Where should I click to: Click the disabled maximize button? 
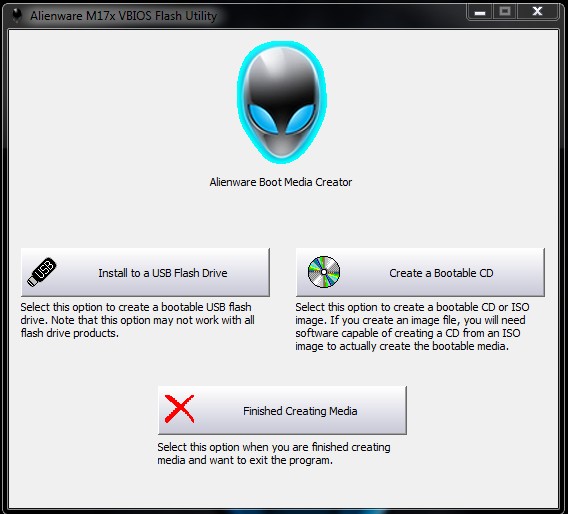[505, 12]
